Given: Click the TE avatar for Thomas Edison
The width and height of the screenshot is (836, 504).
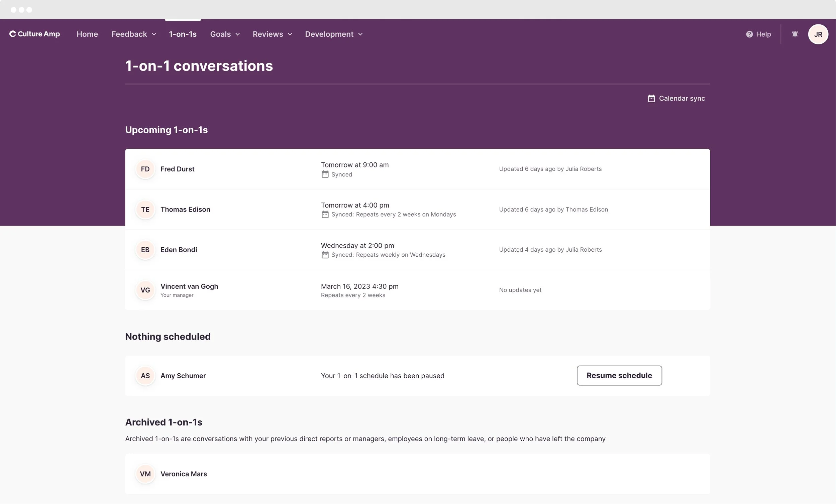Looking at the screenshot, I should (x=145, y=210).
